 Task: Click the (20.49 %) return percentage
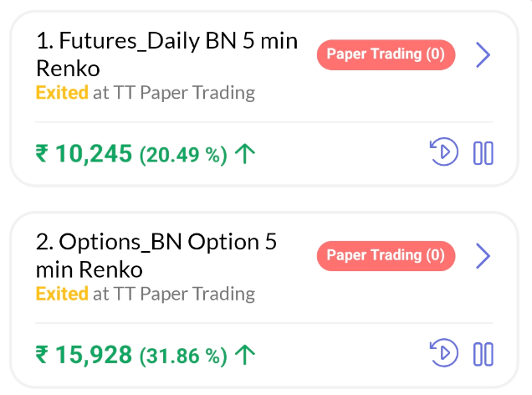point(183,155)
